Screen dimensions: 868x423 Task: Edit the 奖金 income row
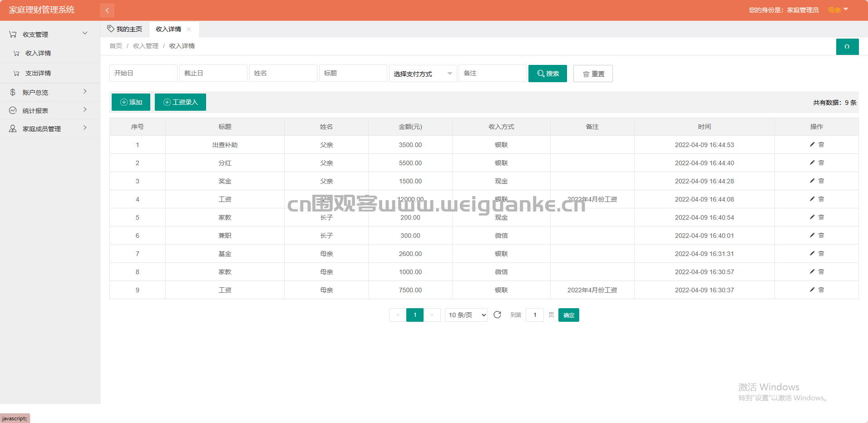(x=812, y=181)
